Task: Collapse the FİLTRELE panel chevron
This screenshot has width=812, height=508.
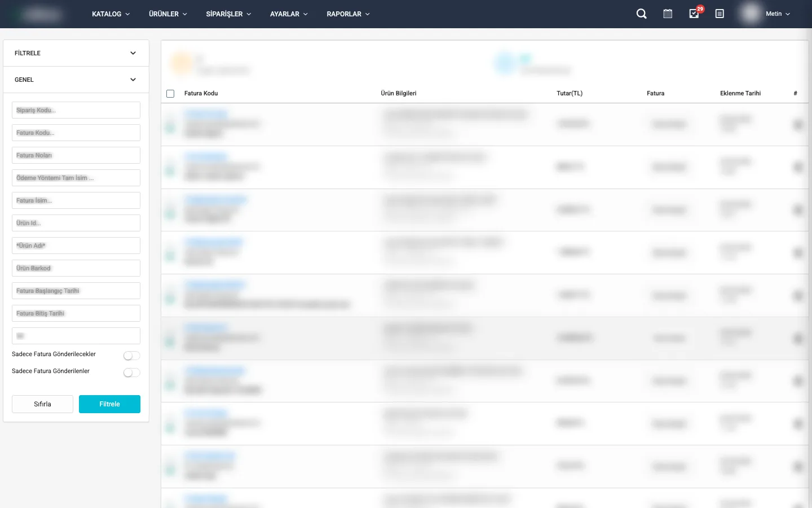Action: pyautogui.click(x=133, y=53)
